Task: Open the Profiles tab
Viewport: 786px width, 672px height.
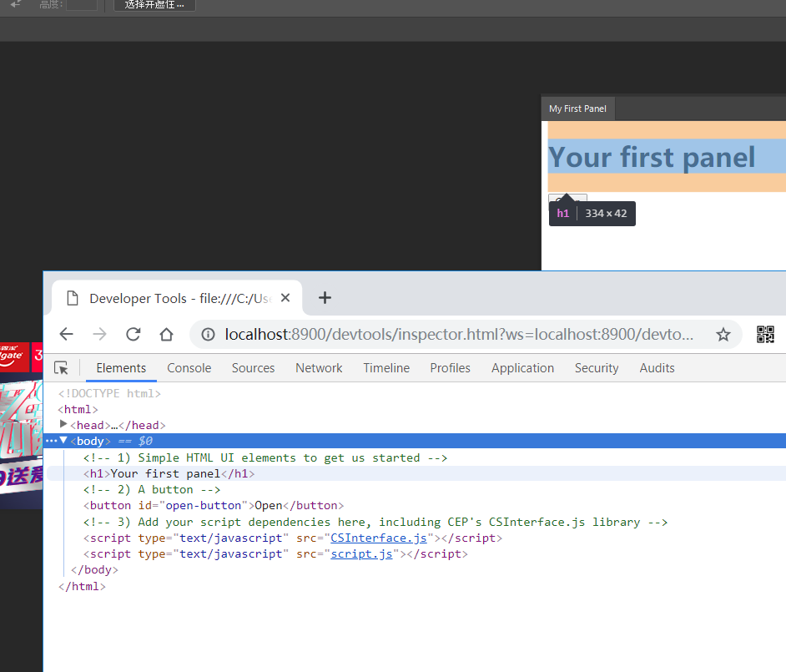Action: pyautogui.click(x=450, y=368)
